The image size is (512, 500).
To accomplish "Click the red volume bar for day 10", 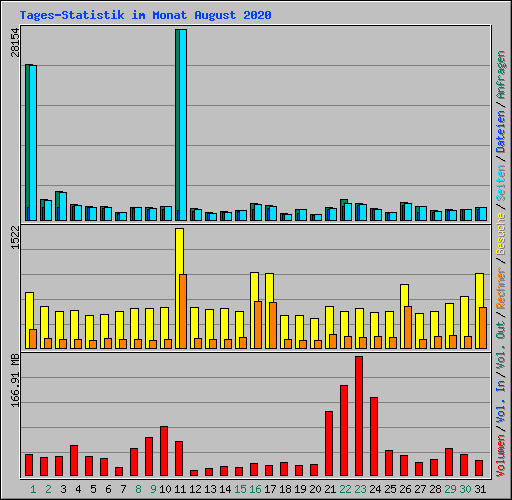I will pos(164,451).
